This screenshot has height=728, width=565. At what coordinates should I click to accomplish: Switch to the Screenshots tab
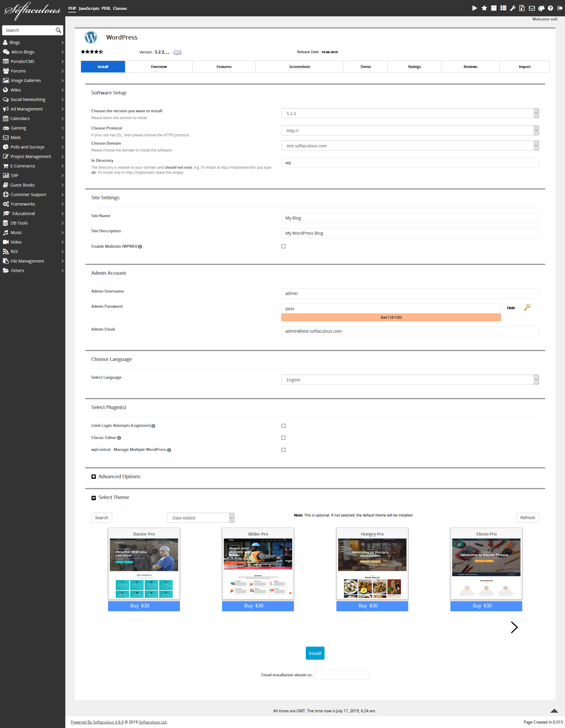point(299,67)
